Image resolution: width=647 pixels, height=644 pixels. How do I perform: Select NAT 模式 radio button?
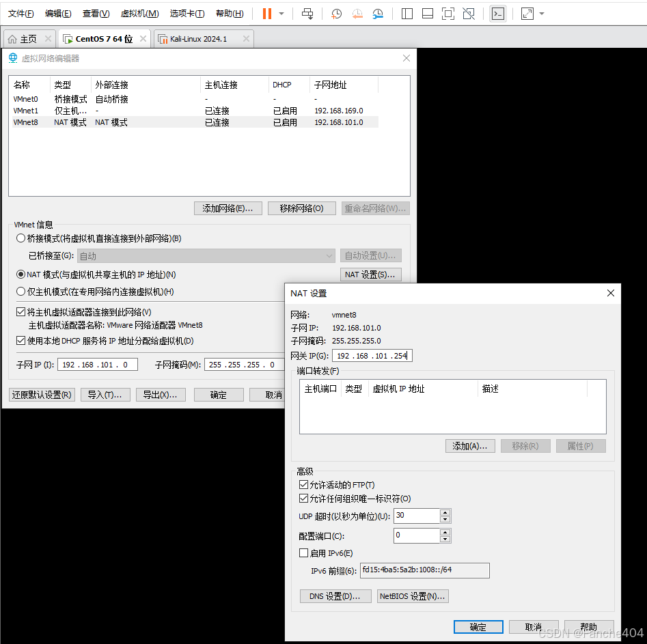20,274
